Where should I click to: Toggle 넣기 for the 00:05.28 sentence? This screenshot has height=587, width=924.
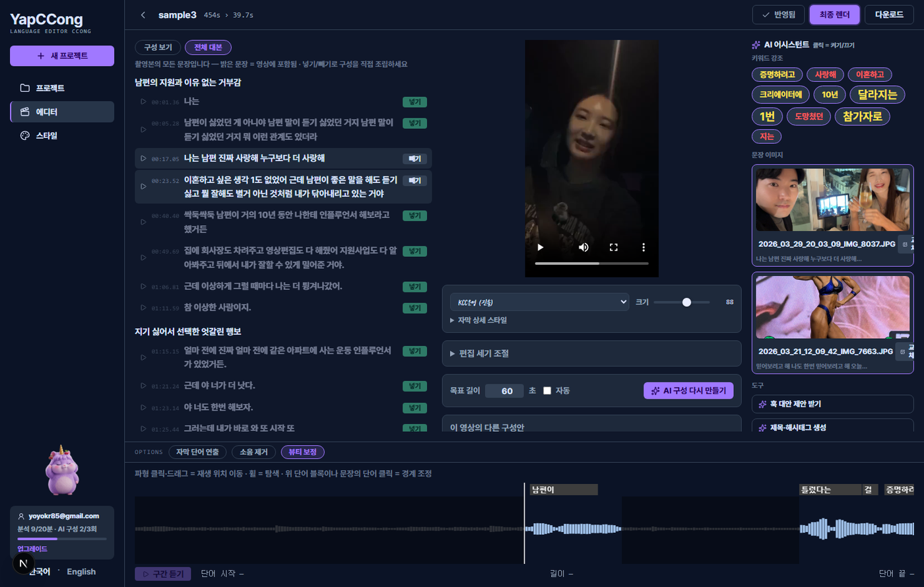tap(415, 123)
